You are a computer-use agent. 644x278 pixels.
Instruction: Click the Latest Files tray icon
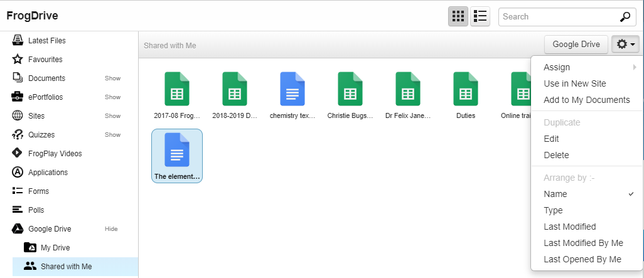click(17, 41)
